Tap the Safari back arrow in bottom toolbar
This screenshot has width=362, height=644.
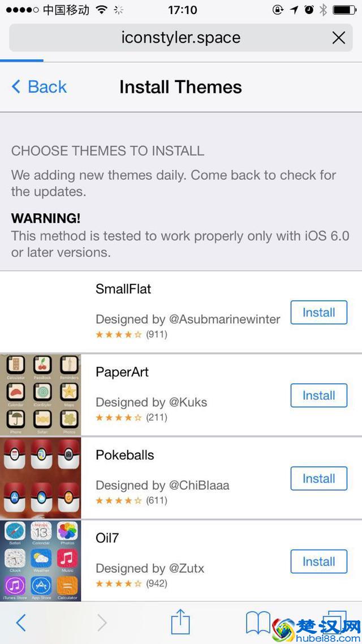pyautogui.click(x=21, y=623)
